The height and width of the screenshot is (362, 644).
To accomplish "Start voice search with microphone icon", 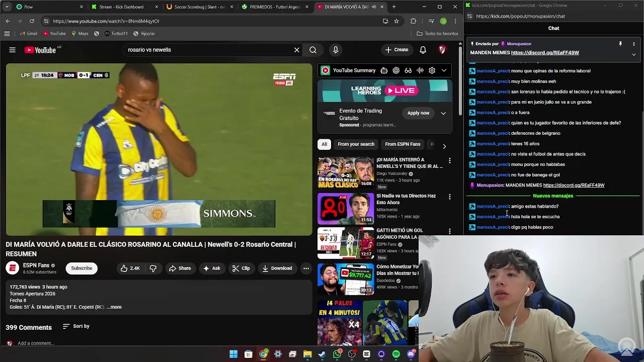I will click(x=336, y=50).
